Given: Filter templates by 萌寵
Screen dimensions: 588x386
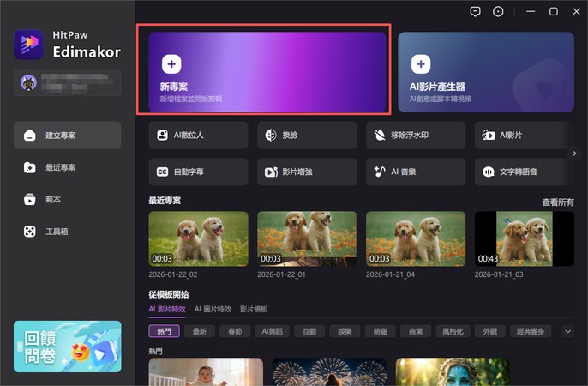Looking at the screenshot, I should (381, 331).
